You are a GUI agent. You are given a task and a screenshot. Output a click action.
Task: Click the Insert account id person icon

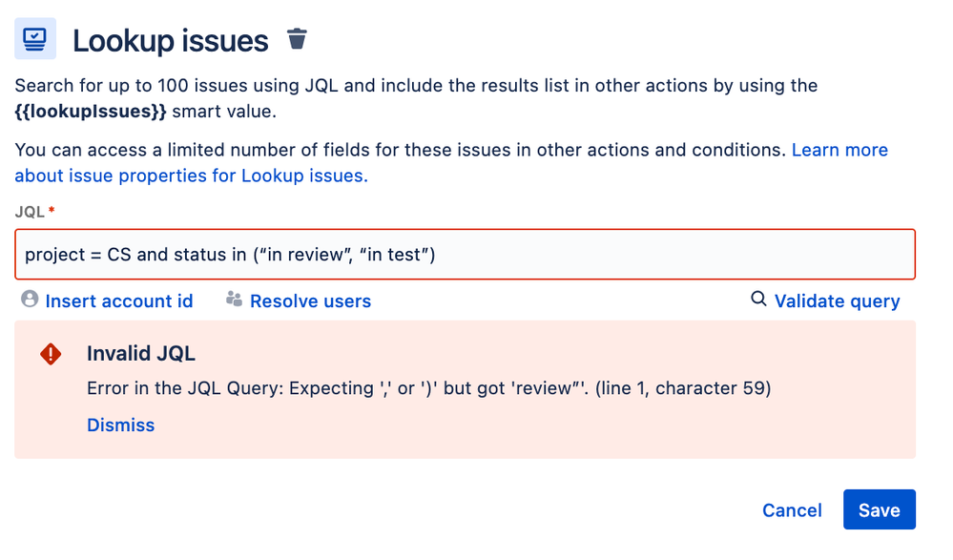click(x=30, y=300)
